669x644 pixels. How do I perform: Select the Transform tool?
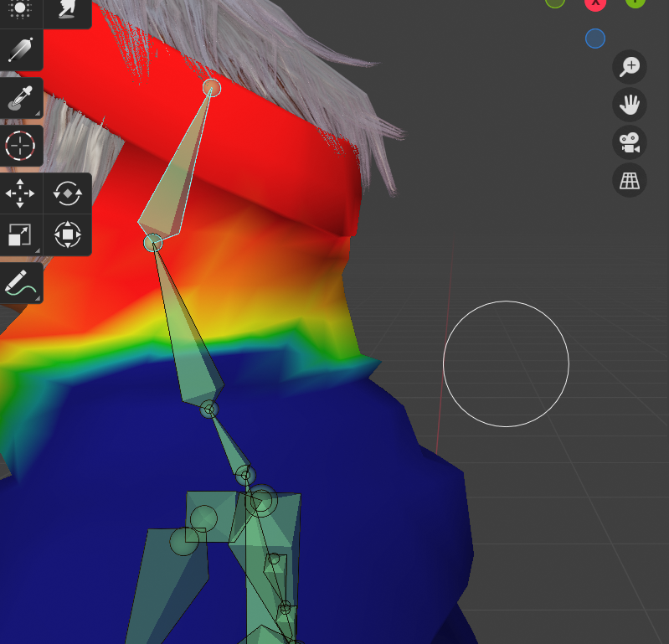click(68, 234)
